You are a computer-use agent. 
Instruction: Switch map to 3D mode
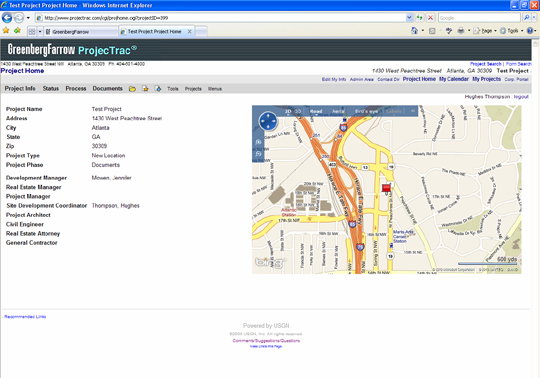coord(298,111)
